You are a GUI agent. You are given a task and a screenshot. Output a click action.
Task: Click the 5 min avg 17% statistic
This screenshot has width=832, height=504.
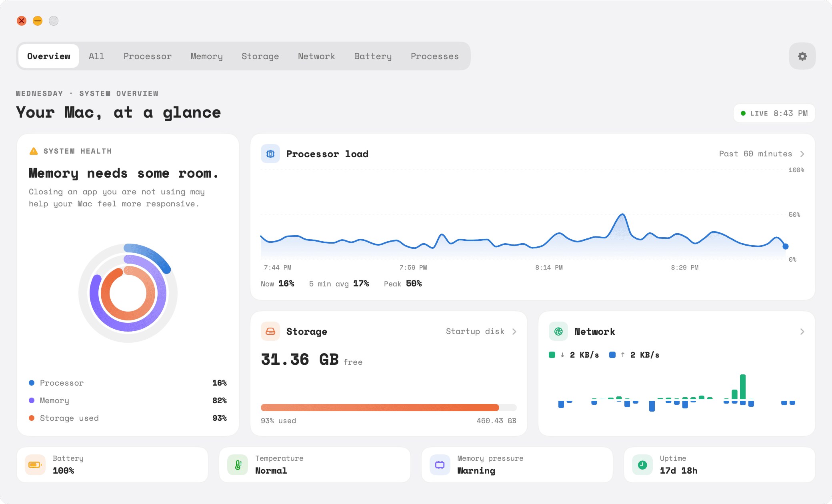pos(339,284)
